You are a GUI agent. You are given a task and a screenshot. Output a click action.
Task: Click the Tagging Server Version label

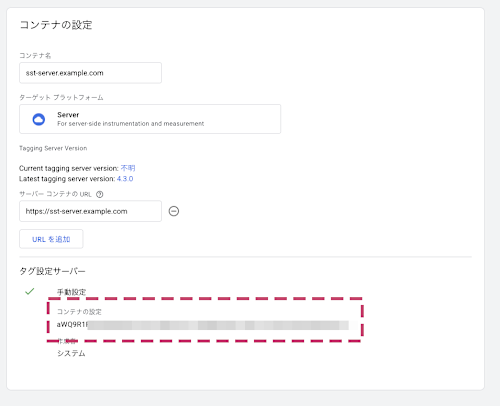coord(53,148)
